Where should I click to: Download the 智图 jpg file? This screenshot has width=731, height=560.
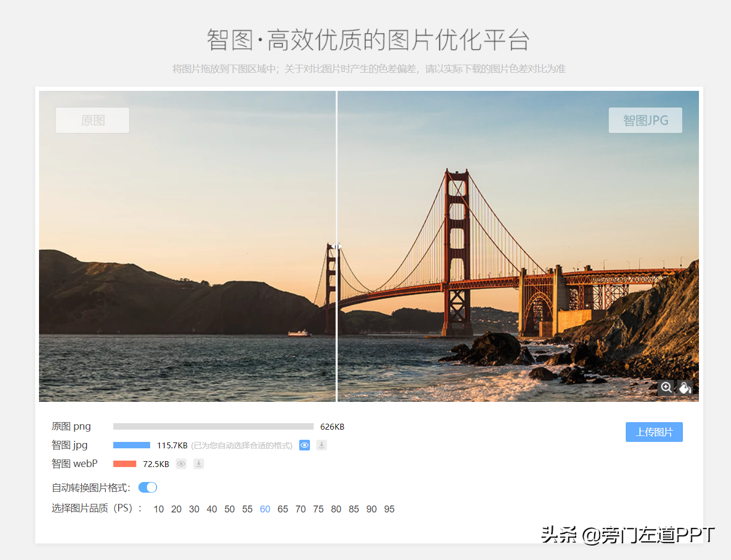click(x=322, y=445)
